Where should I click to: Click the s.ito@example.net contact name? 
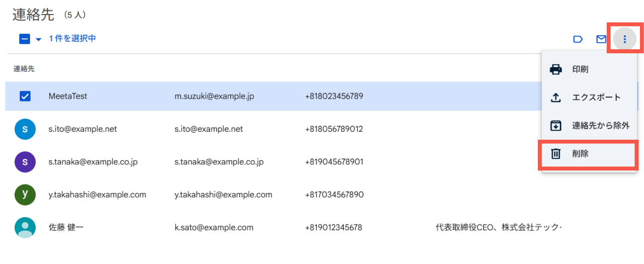83,129
